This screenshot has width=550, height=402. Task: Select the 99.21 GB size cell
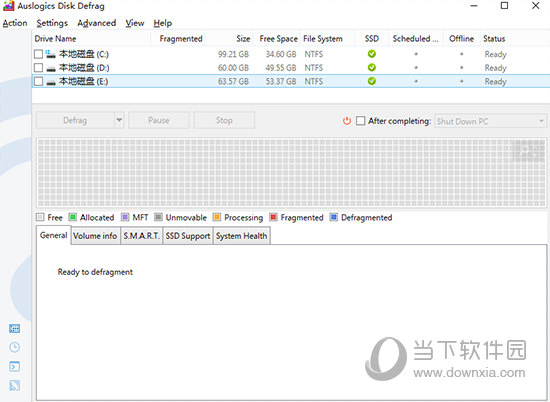pos(233,54)
